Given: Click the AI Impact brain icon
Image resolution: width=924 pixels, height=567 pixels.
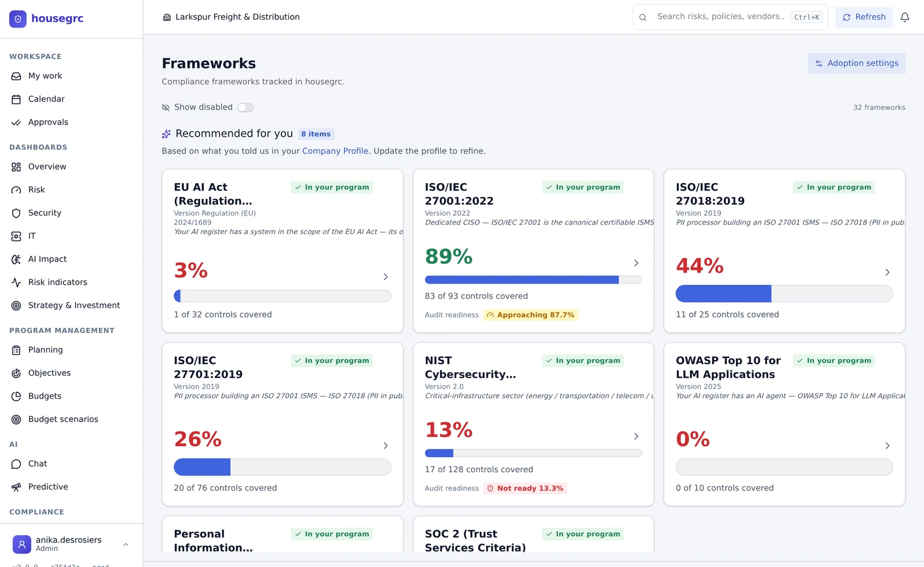Looking at the screenshot, I should click(x=16, y=259).
